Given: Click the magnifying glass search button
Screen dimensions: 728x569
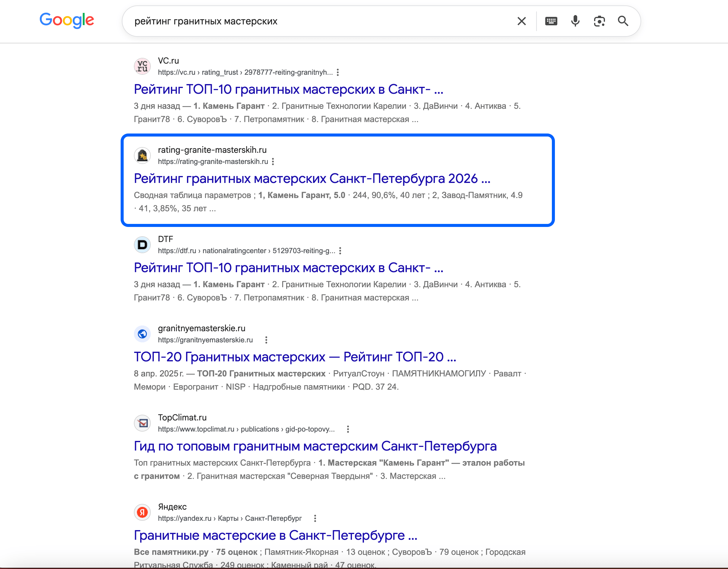Looking at the screenshot, I should (x=623, y=21).
